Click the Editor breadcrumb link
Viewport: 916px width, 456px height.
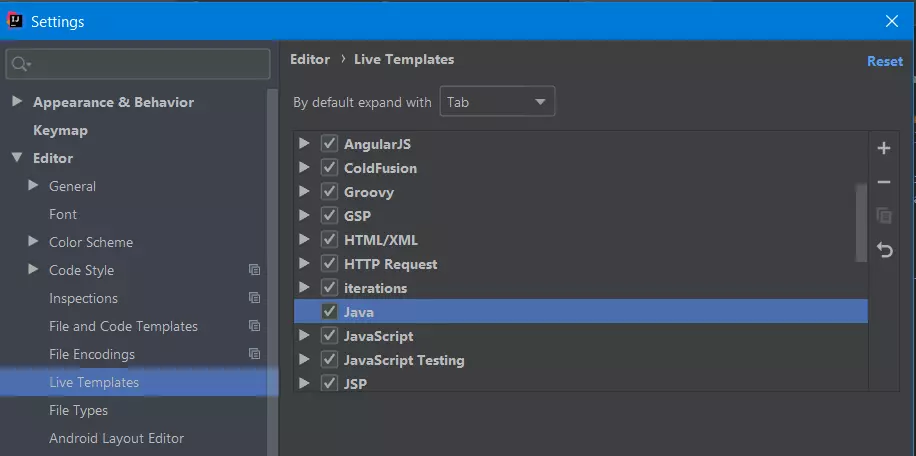[310, 60]
